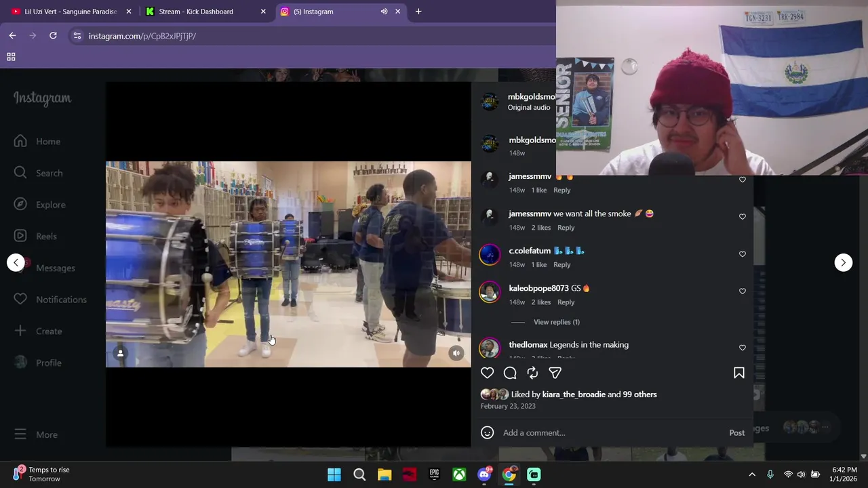Open Xbox app from taskbar
Screen dimensions: 868x488
tap(459, 474)
